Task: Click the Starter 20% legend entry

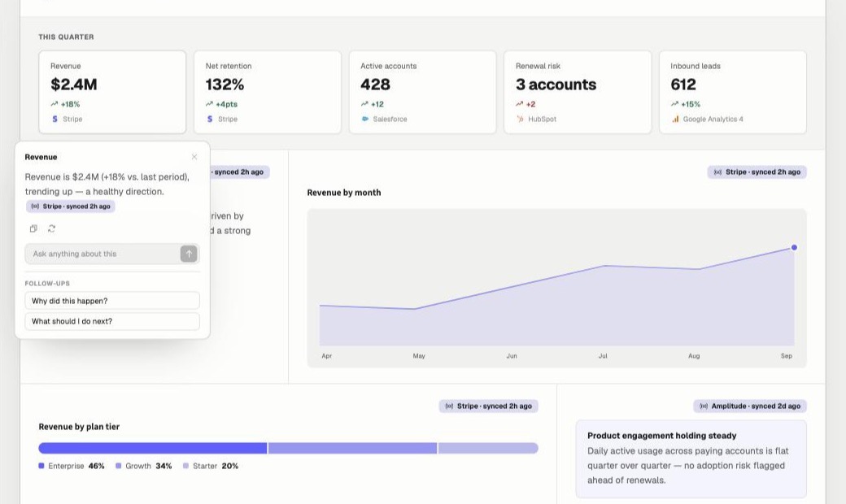Action: coord(211,466)
